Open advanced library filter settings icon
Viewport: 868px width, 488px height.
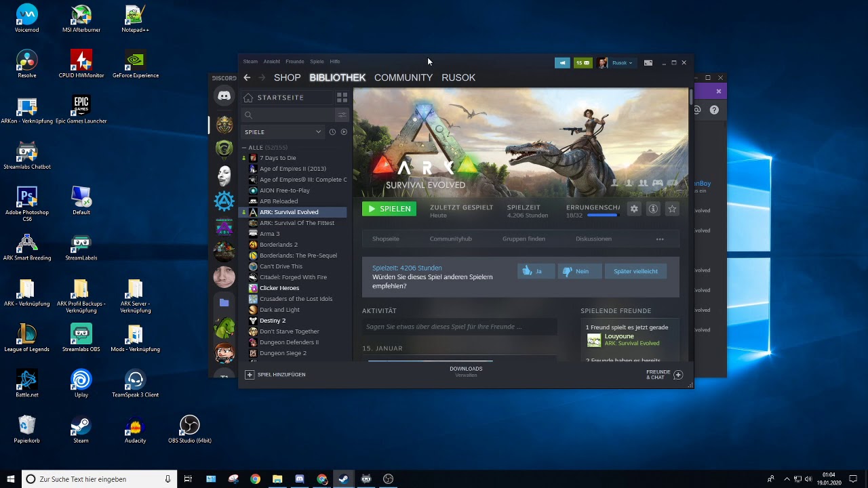(342, 115)
